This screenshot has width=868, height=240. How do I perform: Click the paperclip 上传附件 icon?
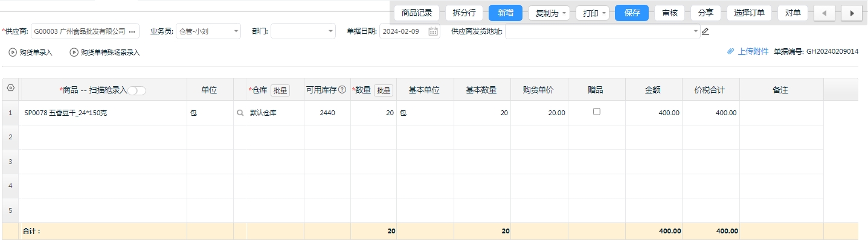(x=730, y=52)
